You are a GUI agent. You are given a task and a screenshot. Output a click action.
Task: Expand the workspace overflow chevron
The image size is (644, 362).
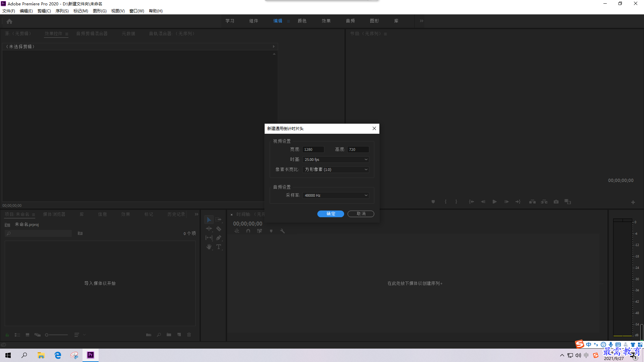click(x=422, y=21)
